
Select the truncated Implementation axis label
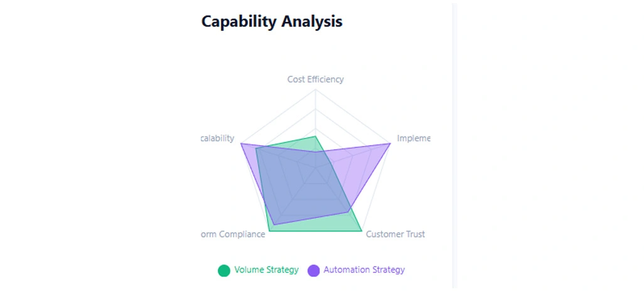(x=413, y=138)
